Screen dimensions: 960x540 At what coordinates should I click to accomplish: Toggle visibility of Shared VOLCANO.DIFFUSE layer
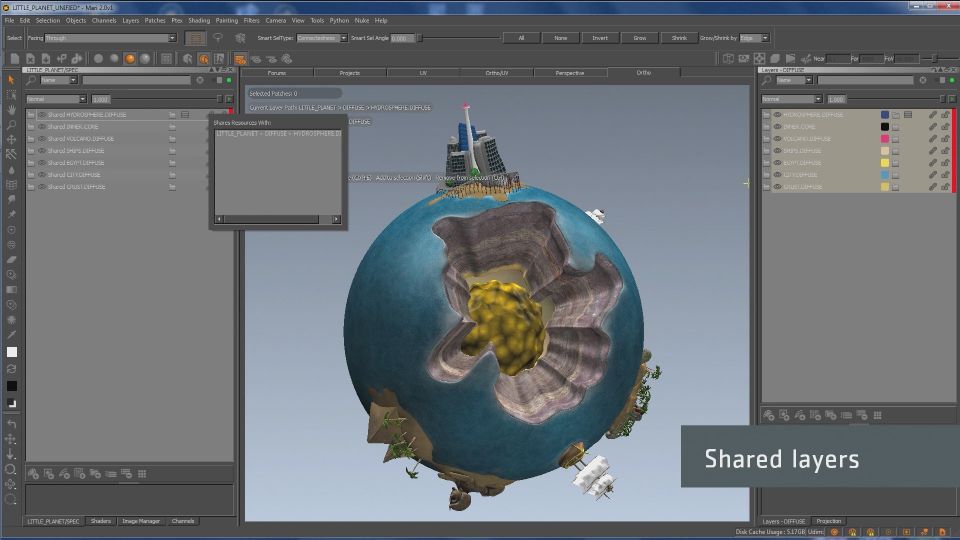(x=41, y=139)
